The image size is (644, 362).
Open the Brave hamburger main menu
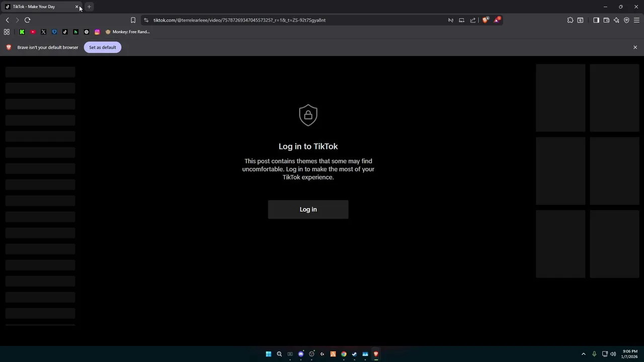coord(636,20)
